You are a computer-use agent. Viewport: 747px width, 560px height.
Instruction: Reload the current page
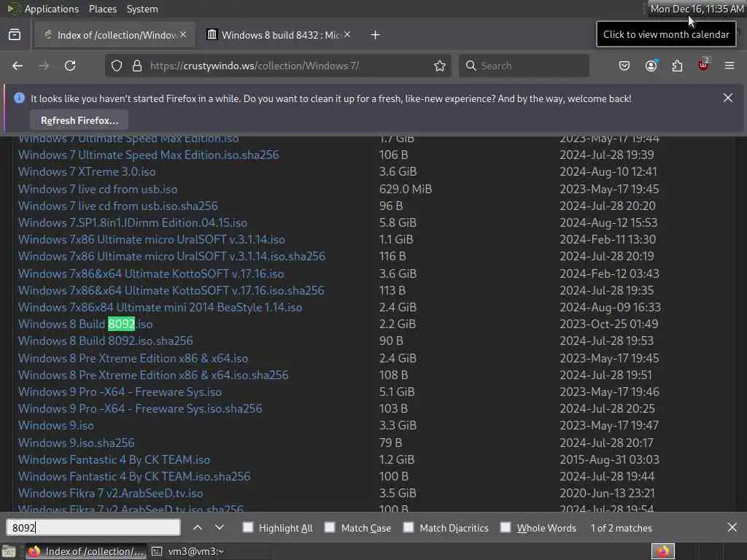click(70, 66)
